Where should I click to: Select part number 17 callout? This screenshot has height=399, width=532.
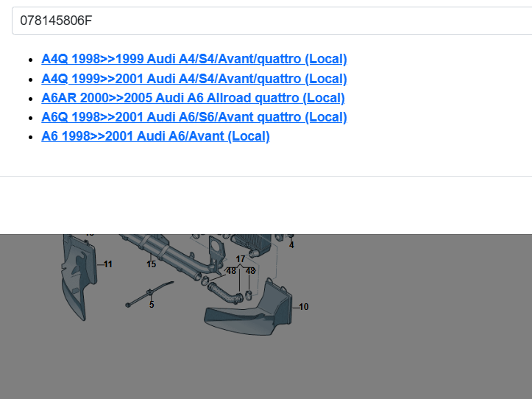click(x=241, y=259)
